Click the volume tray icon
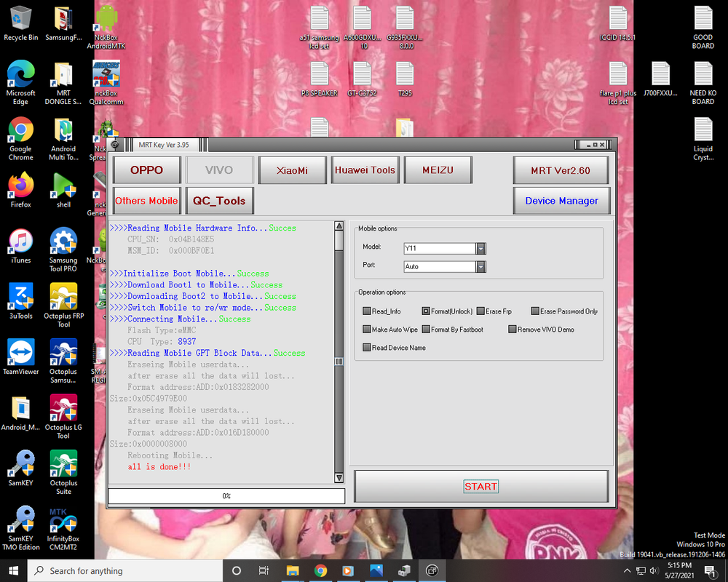The image size is (728, 582). coord(654,570)
